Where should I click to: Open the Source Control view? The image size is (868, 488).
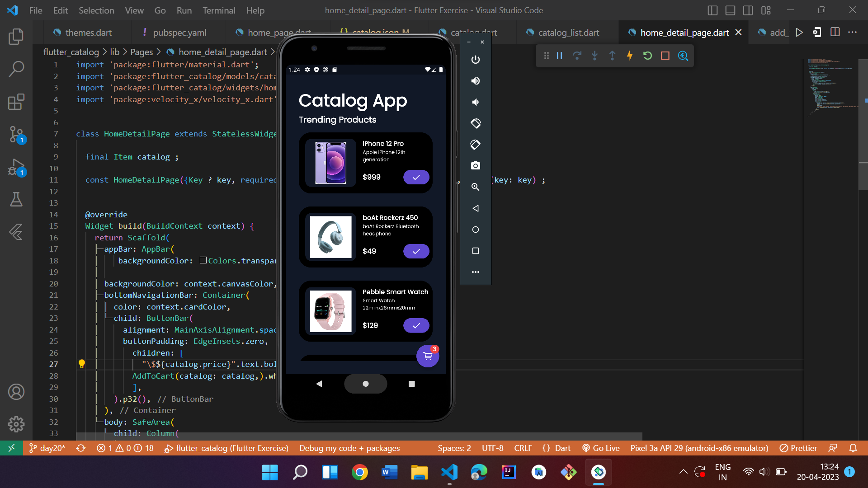(x=16, y=134)
